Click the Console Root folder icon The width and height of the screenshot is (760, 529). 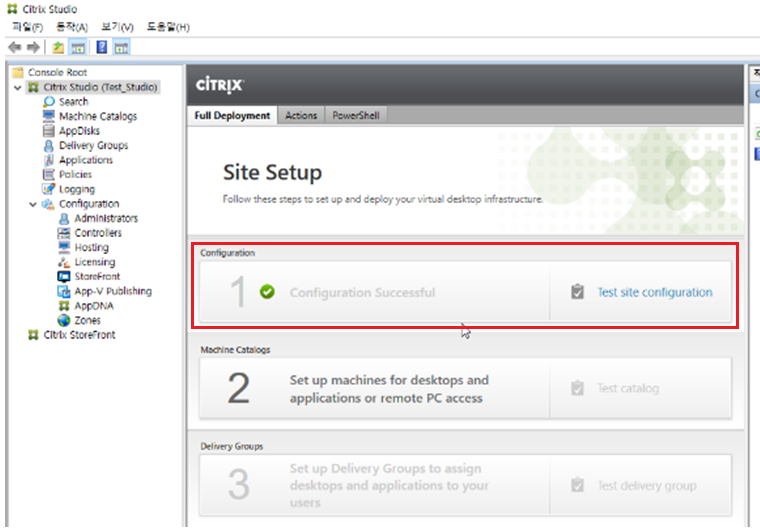click(18, 73)
